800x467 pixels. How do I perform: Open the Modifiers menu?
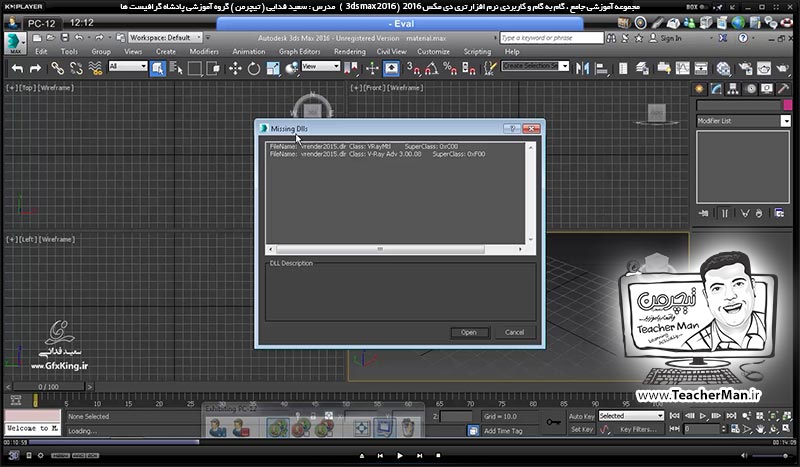click(204, 52)
